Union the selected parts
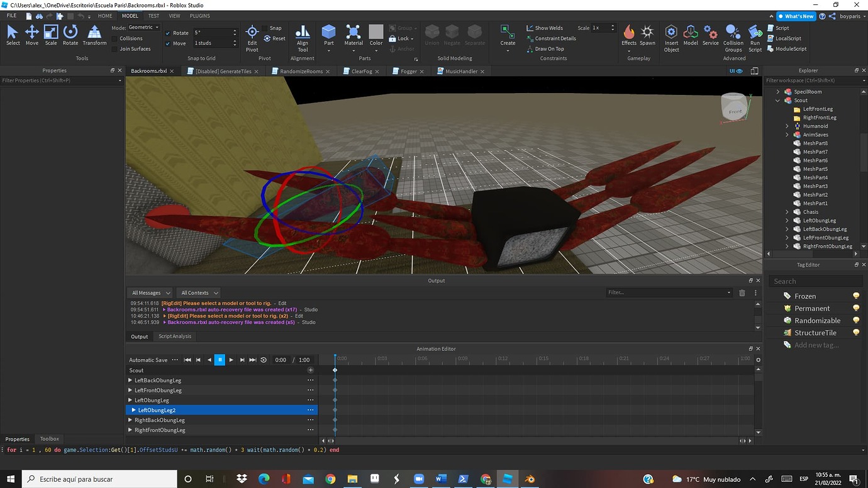 click(431, 35)
